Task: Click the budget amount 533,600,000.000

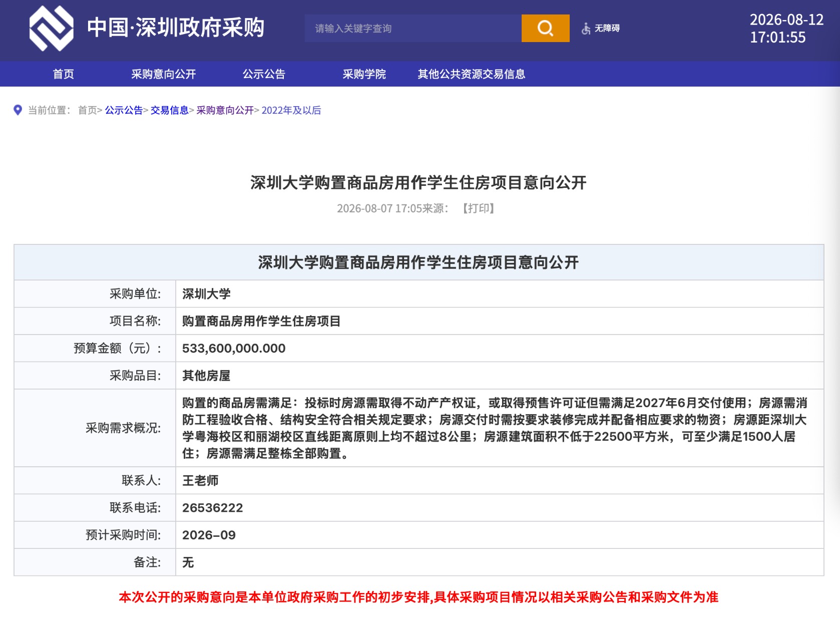Action: point(234,349)
